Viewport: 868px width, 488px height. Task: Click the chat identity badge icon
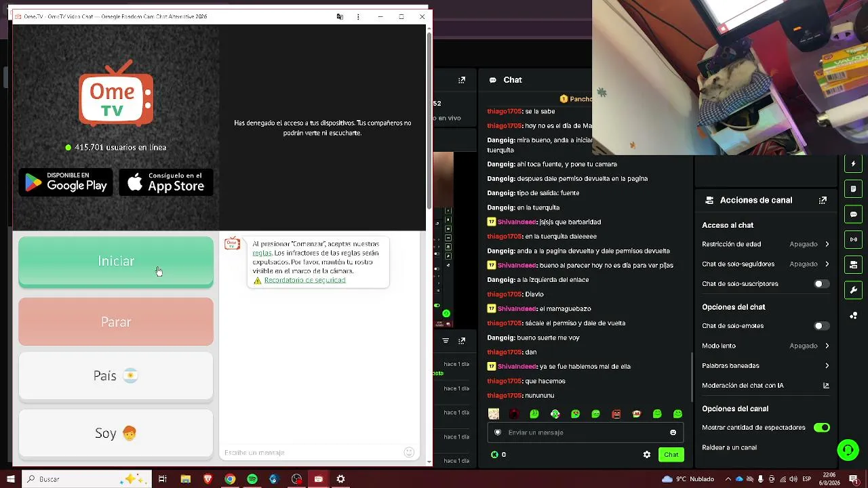tap(498, 432)
